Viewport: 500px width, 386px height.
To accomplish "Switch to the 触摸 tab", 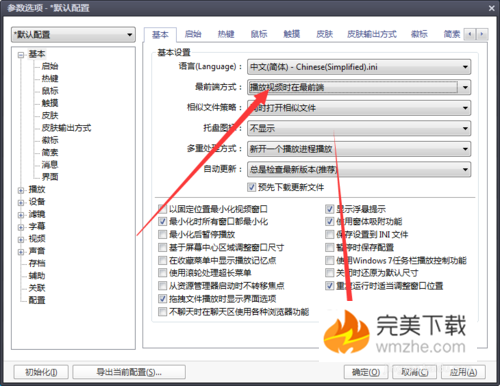I will click(x=292, y=34).
